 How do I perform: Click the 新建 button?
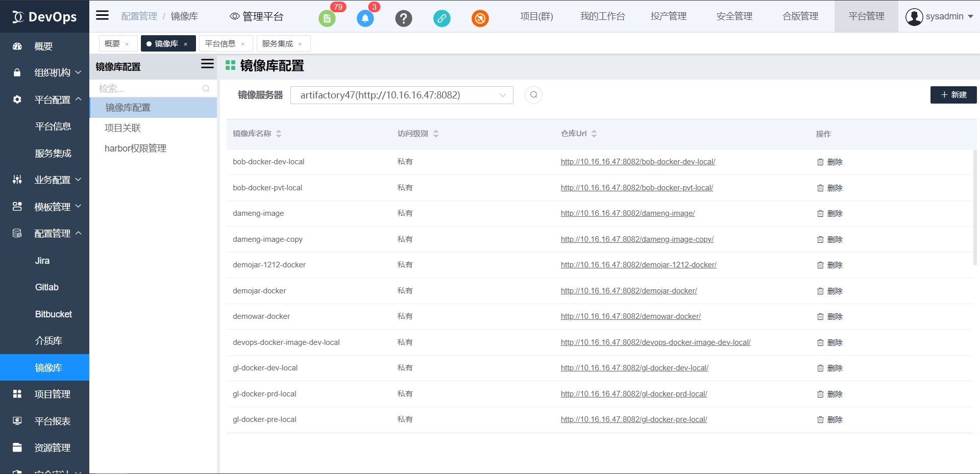(x=953, y=95)
